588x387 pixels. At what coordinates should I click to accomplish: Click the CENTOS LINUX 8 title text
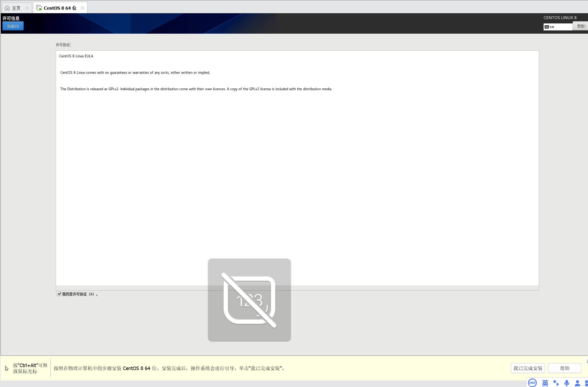pyautogui.click(x=560, y=18)
